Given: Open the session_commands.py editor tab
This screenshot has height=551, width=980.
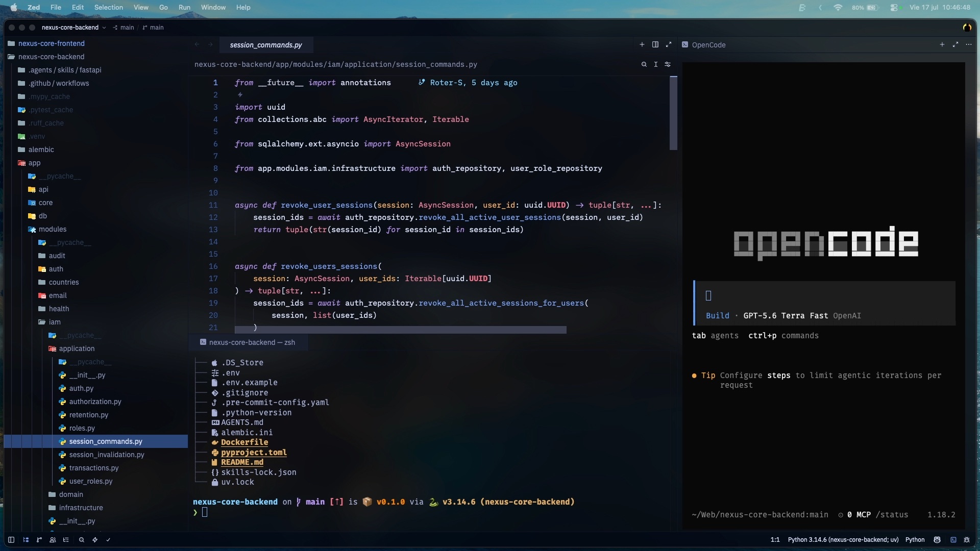Looking at the screenshot, I should pos(266,45).
